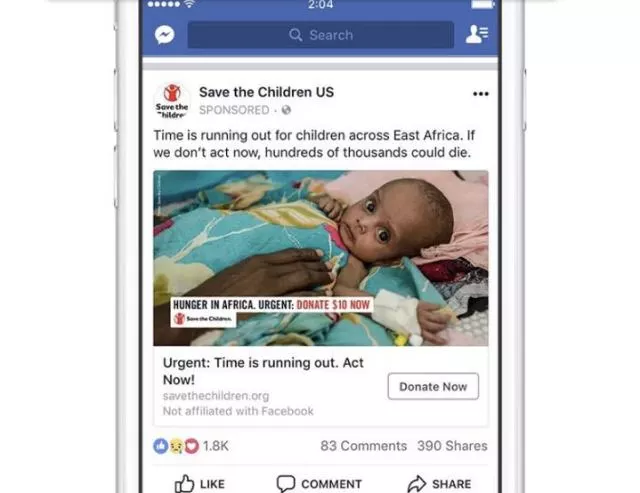The width and height of the screenshot is (640, 493).
Task: Like the post
Action: click(200, 484)
